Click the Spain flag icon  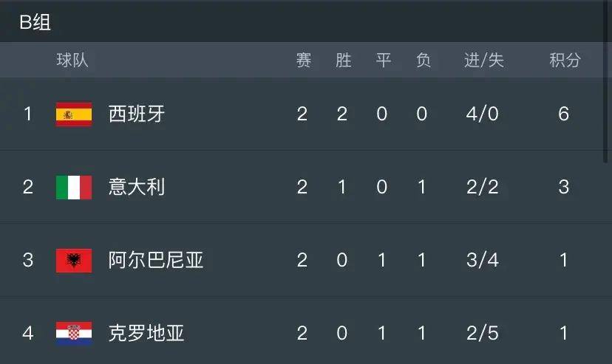pos(74,114)
